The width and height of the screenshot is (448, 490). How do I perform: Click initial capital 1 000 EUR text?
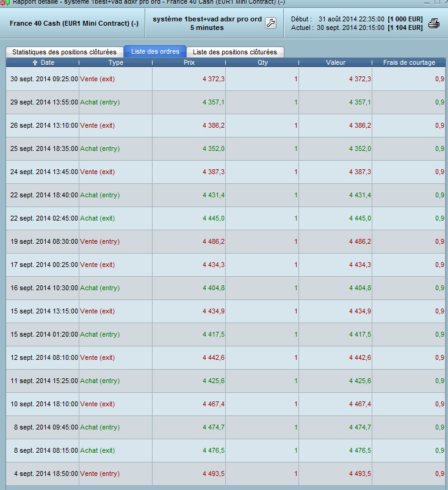coord(405,19)
